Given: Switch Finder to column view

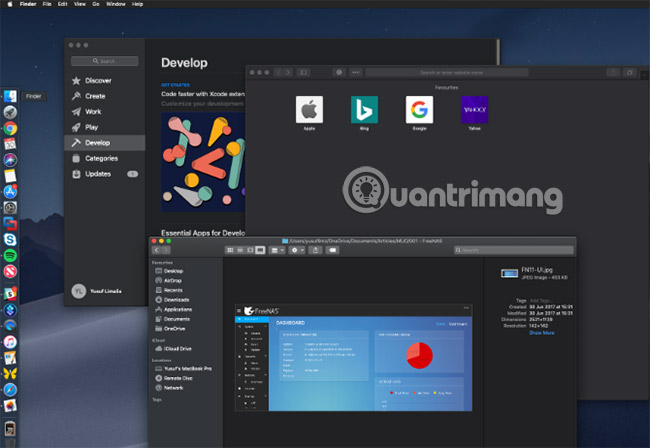Looking at the screenshot, I should pos(250,250).
